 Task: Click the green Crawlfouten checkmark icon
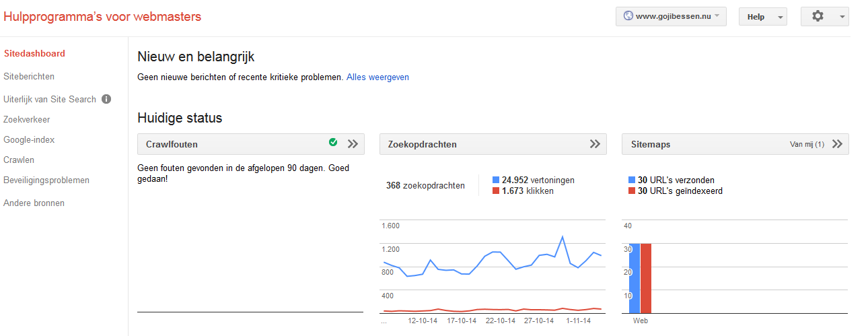click(x=333, y=143)
